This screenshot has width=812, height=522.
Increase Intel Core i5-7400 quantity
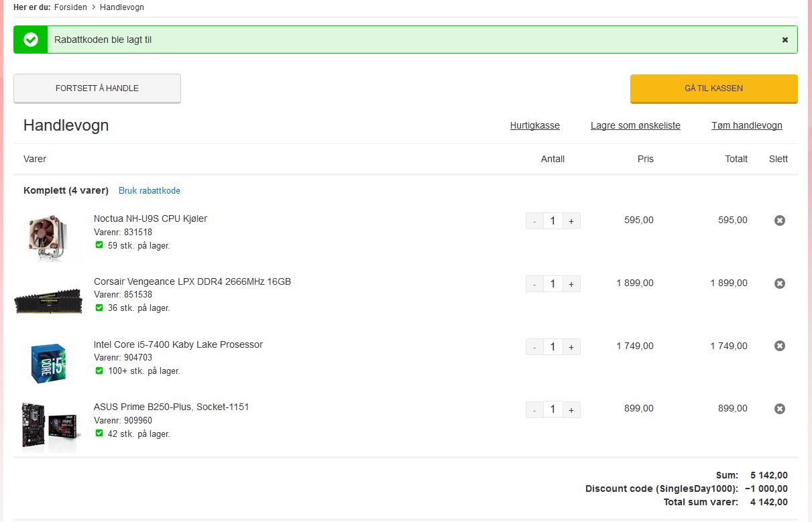[571, 347]
